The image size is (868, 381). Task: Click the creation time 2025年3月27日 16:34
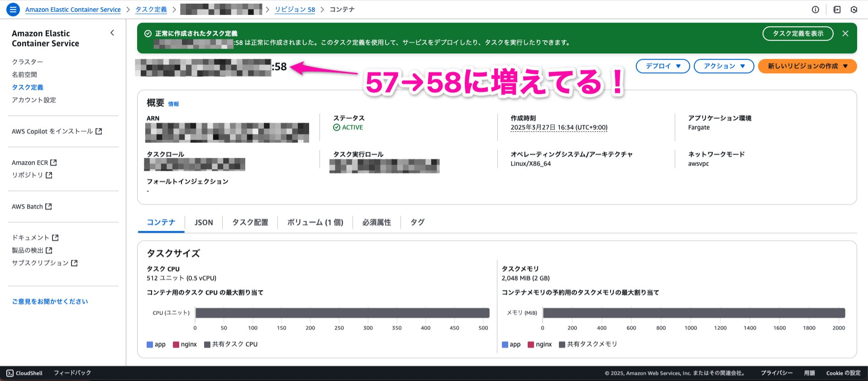pyautogui.click(x=559, y=128)
